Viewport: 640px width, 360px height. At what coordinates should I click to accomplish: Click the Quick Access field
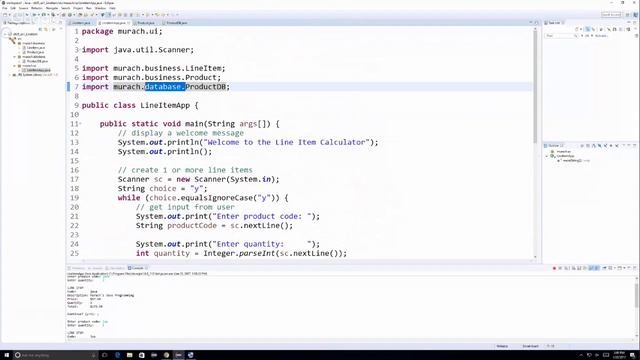click(x=611, y=14)
